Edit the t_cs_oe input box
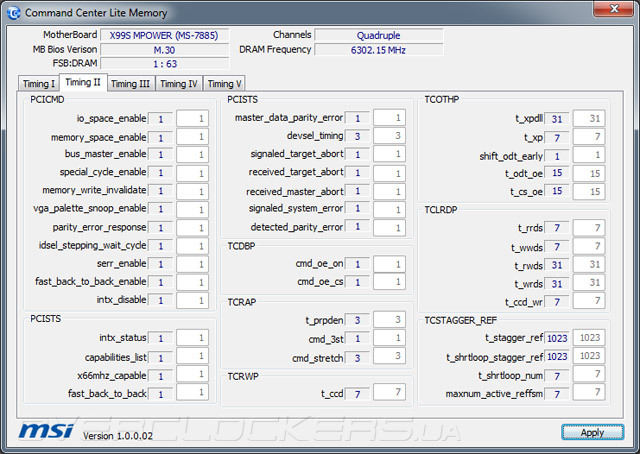The width and height of the screenshot is (640, 454). click(x=589, y=191)
